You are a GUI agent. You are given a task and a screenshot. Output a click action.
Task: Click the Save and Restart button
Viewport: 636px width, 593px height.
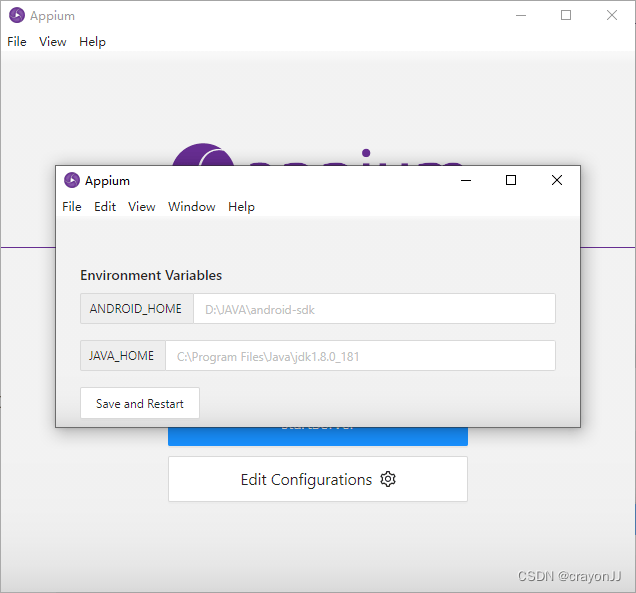(140, 403)
